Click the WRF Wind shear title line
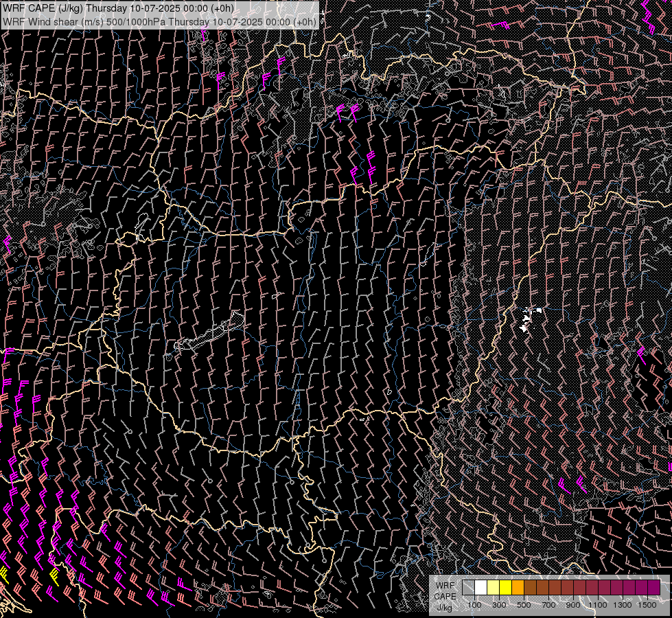672x618 pixels. tap(159, 22)
